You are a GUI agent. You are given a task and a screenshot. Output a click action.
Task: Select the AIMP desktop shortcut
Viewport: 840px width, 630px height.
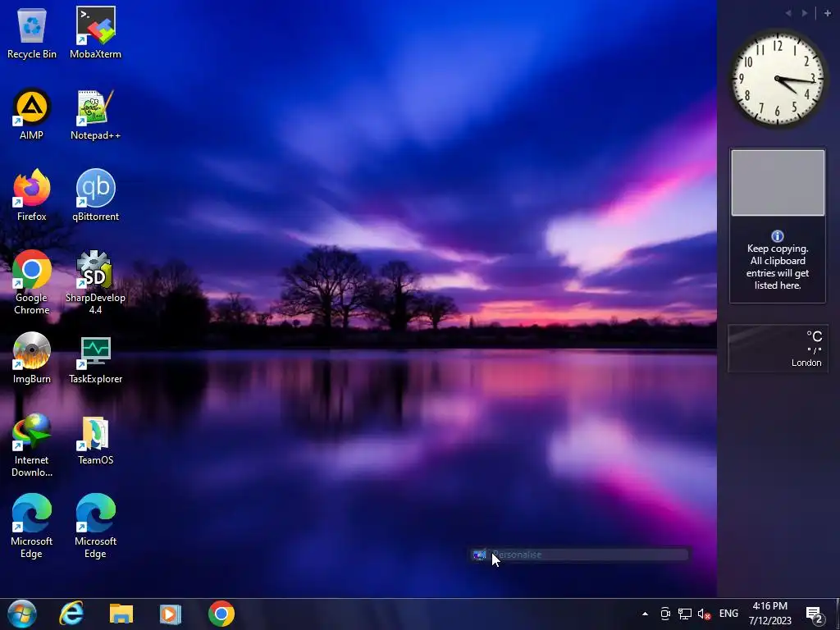[x=32, y=114]
